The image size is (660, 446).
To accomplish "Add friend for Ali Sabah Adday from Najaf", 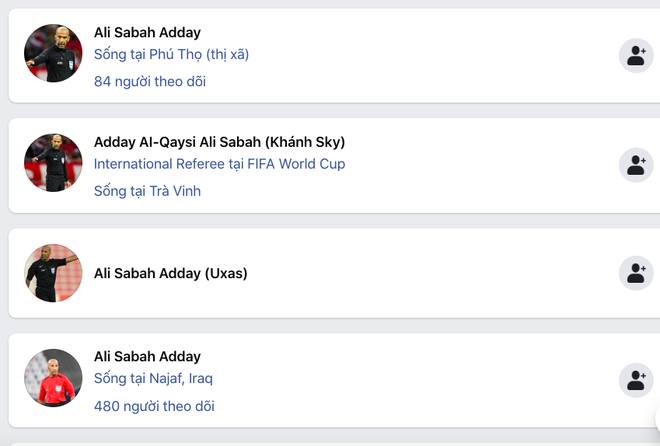I will [635, 379].
